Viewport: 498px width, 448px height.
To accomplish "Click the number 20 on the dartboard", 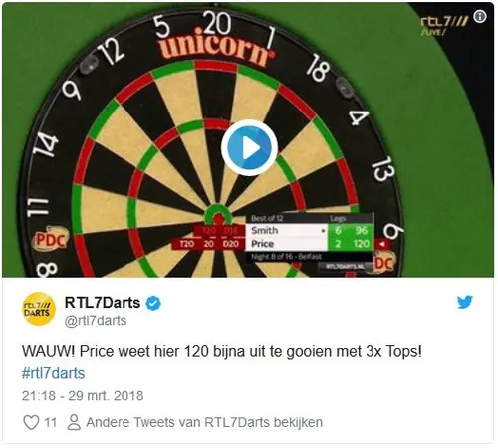I will coord(217,23).
